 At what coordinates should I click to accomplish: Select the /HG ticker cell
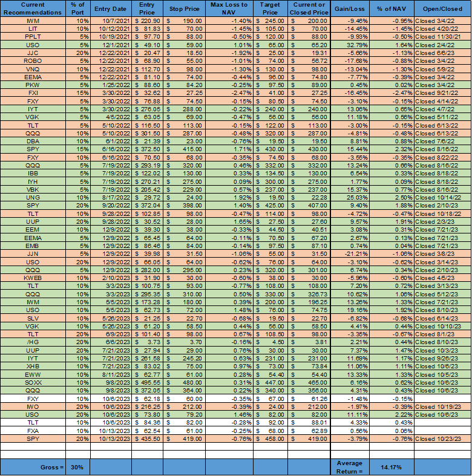point(33,342)
